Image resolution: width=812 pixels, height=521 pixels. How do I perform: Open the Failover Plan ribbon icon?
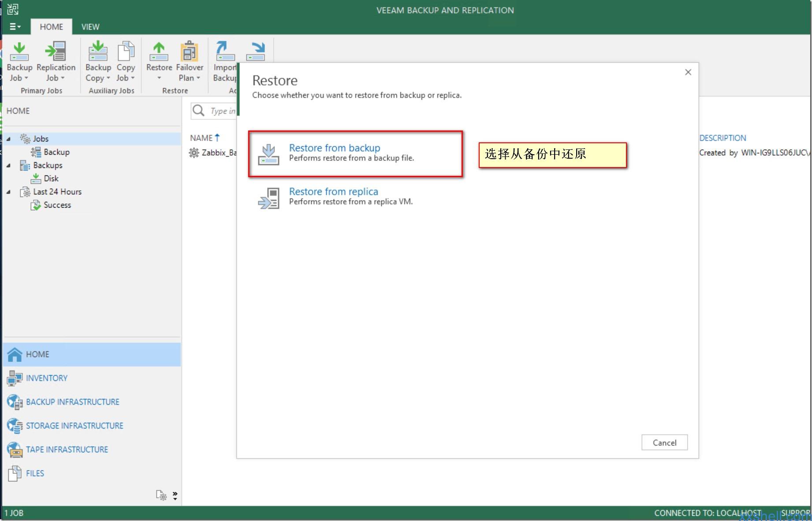[x=190, y=51]
